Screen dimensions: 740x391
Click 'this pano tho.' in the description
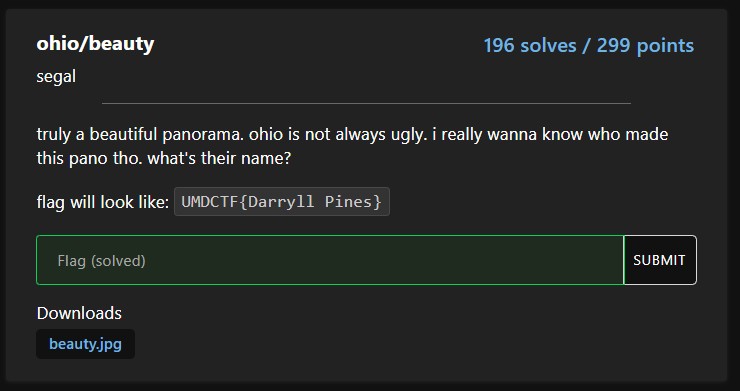pyautogui.click(x=90, y=158)
